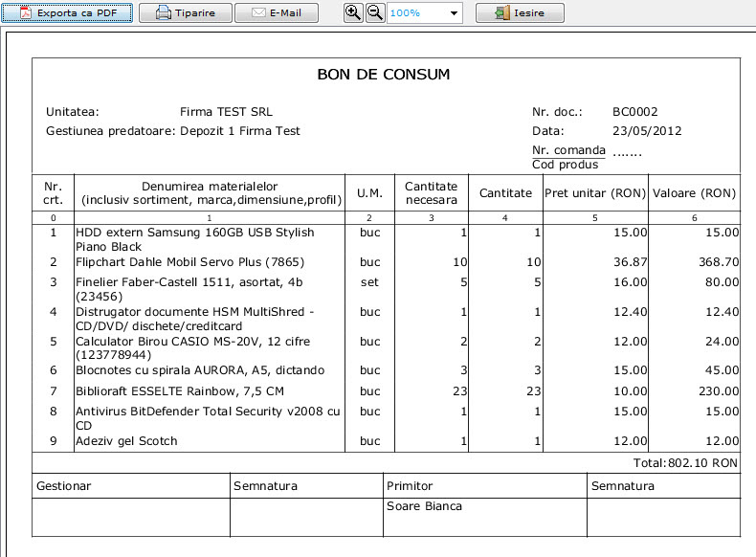This screenshot has height=557, width=756.
Task: Click the value 230.00 for Biblioraft
Action: click(719, 391)
